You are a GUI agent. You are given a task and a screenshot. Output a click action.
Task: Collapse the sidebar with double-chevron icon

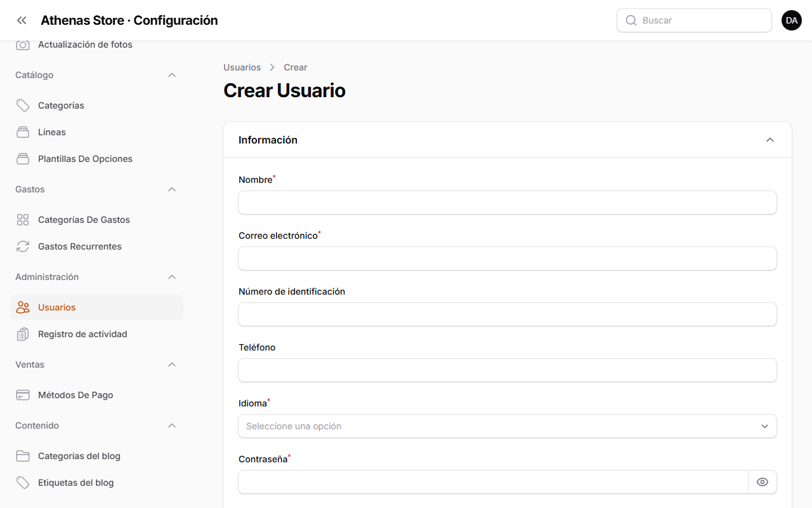[x=22, y=20]
